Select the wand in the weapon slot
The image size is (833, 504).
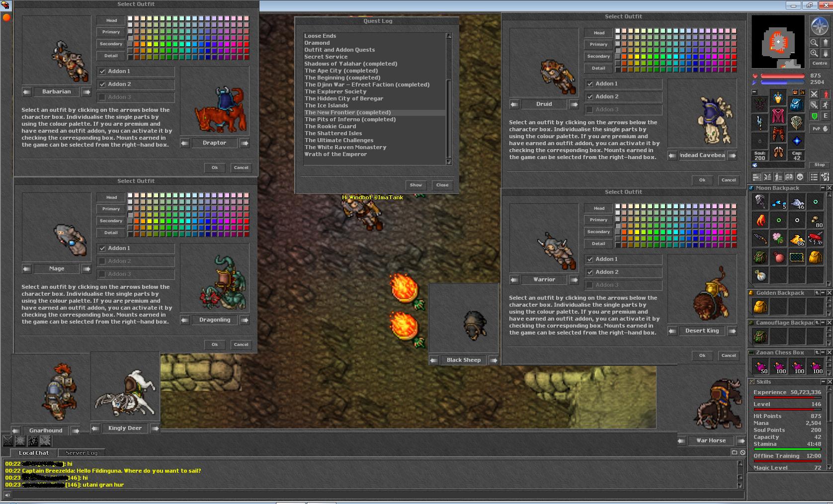[x=759, y=122]
